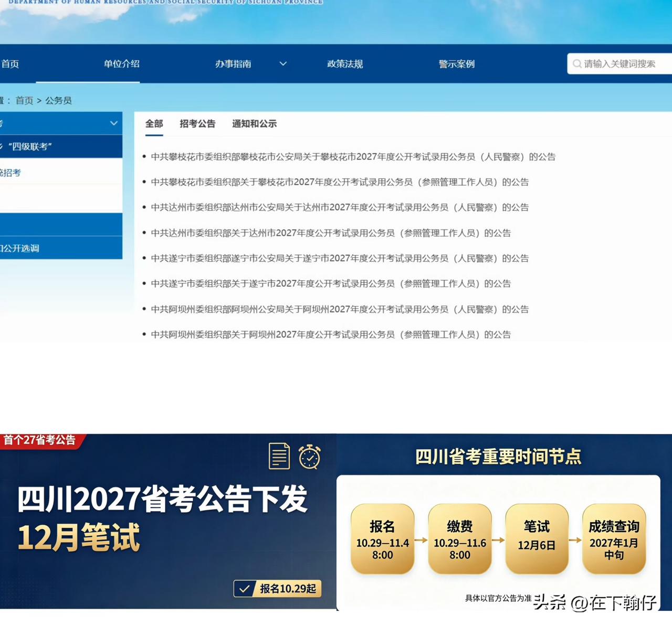The height and width of the screenshot is (626, 672).
Task: Open 遂宁市 参照管理工作人员 announcement
Action: (x=331, y=283)
